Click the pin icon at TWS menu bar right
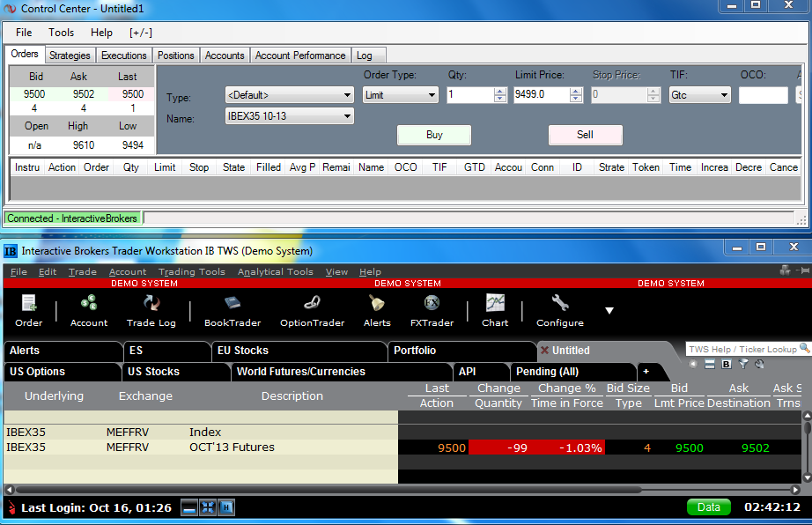 tap(804, 270)
